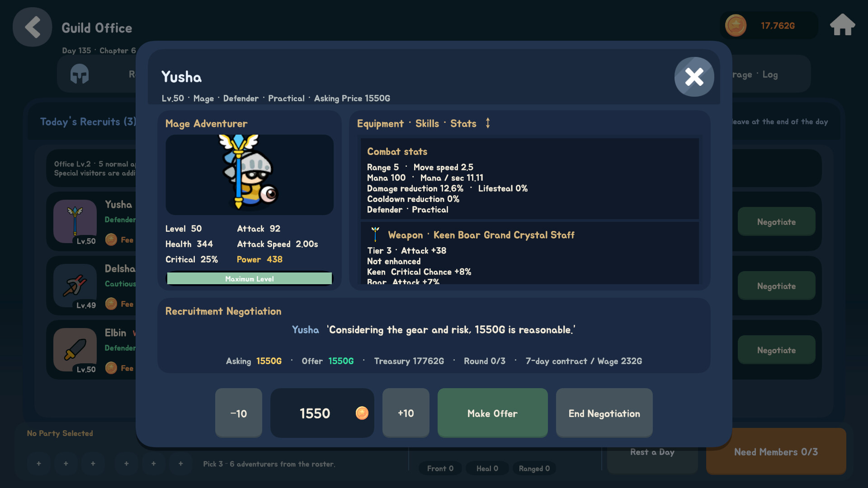Negotiate with Yusha in recruits list

click(x=776, y=221)
